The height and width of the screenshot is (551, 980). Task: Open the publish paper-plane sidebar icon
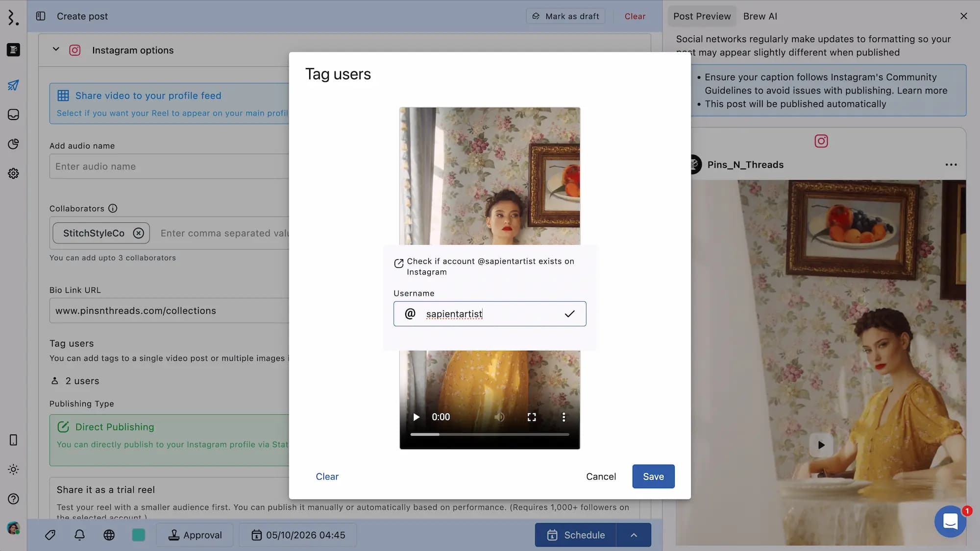[x=13, y=85]
